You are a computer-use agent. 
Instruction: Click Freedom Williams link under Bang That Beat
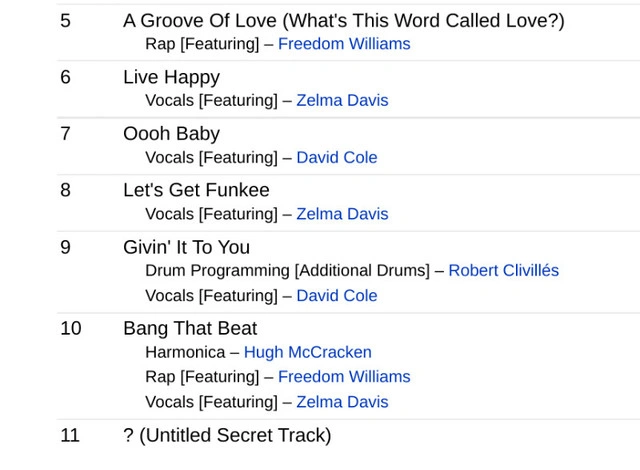[343, 377]
